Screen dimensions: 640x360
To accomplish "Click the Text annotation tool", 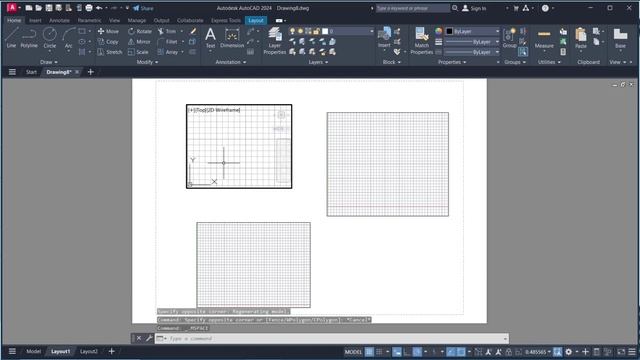I will 210,38.
